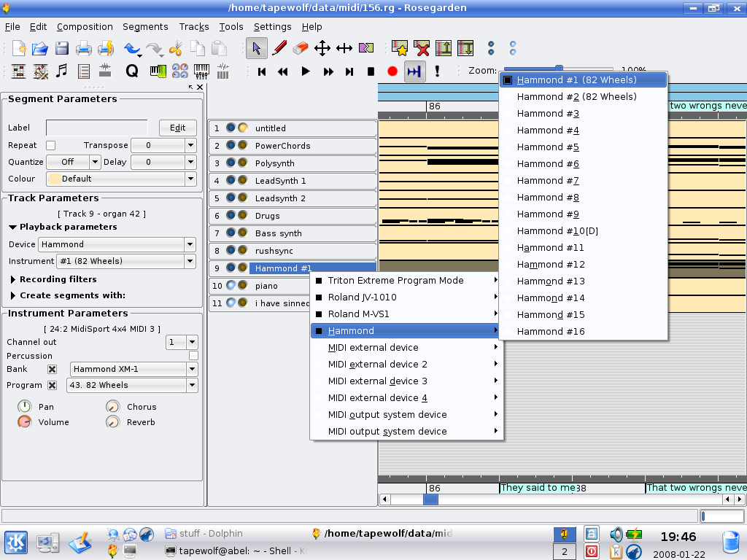Open the Quantize dropdown
The height and width of the screenshot is (560, 747).
[x=95, y=162]
